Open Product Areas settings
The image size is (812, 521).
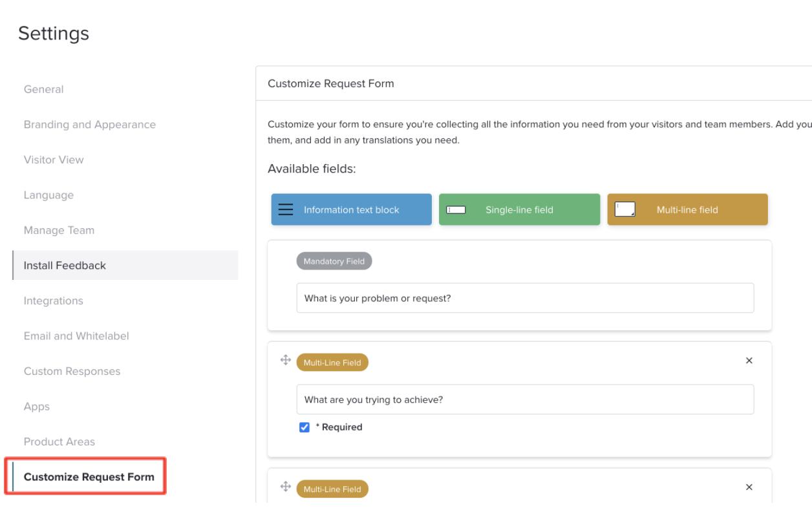[x=59, y=441]
